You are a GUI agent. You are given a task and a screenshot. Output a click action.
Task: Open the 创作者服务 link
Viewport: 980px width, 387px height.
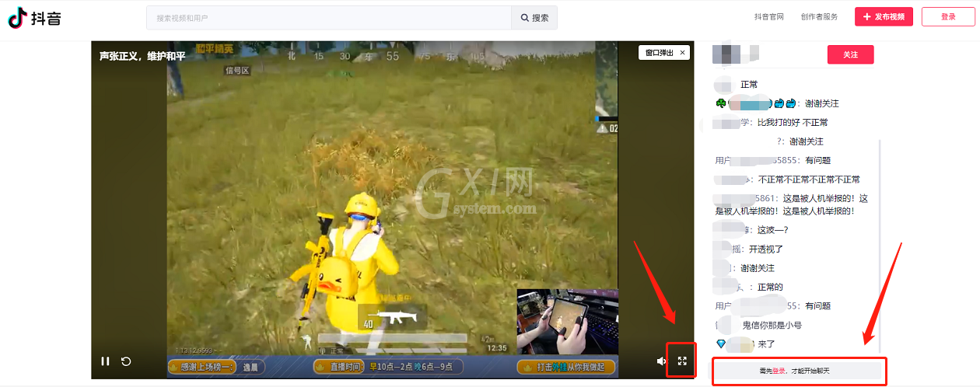(819, 17)
